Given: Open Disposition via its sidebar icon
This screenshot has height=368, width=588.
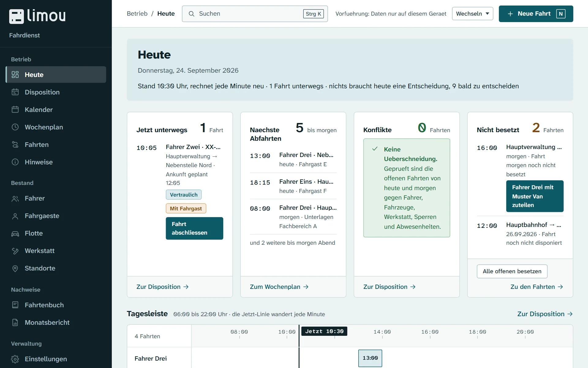Looking at the screenshot, I should [15, 92].
